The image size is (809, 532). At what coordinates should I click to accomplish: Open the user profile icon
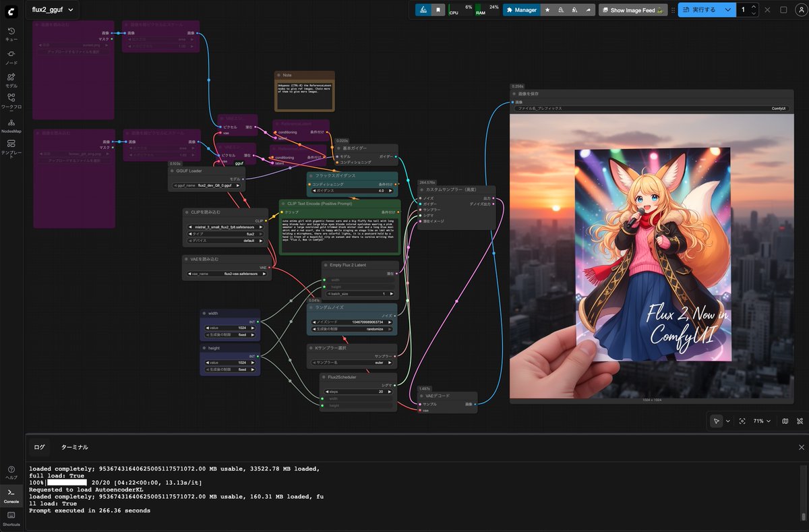(x=800, y=10)
